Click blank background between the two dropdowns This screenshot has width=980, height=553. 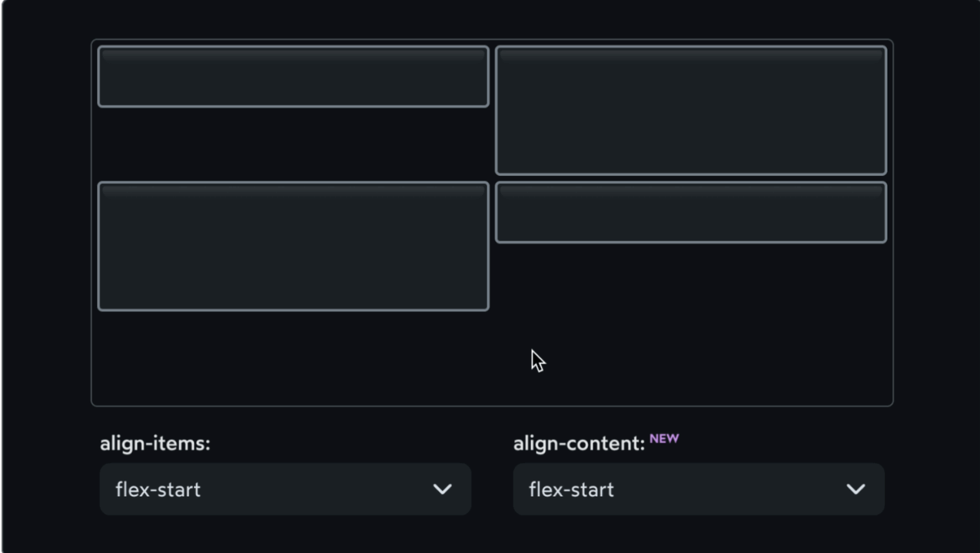tap(492, 489)
